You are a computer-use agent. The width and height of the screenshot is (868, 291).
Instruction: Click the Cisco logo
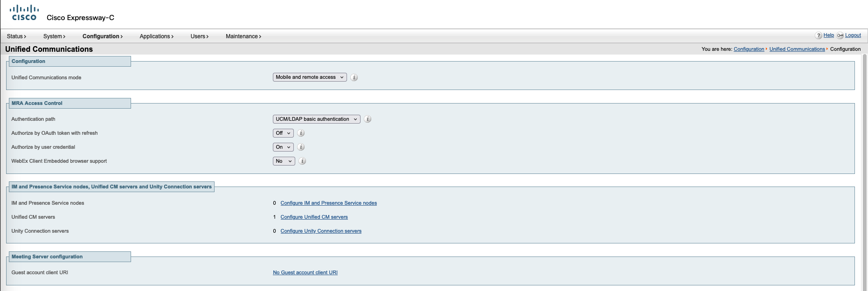coord(24,13)
